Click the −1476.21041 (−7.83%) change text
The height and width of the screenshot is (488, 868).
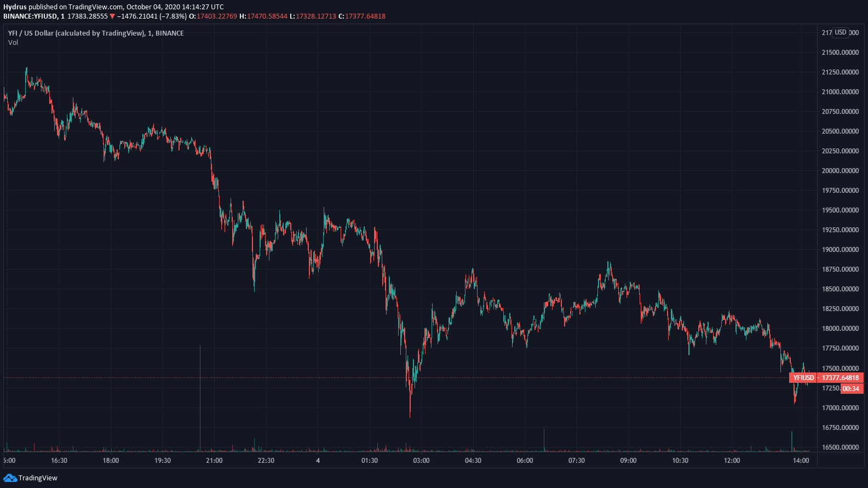click(x=152, y=16)
